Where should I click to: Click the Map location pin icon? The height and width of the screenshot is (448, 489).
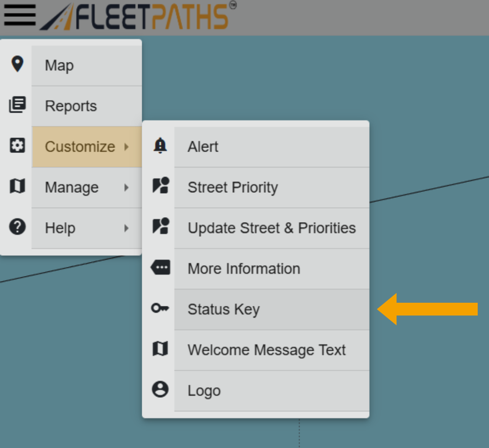click(17, 64)
